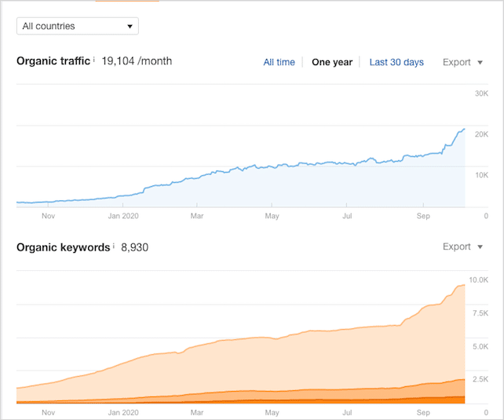Click info icon beside Organic keywords
This screenshot has width=504, height=420.
pos(114,246)
